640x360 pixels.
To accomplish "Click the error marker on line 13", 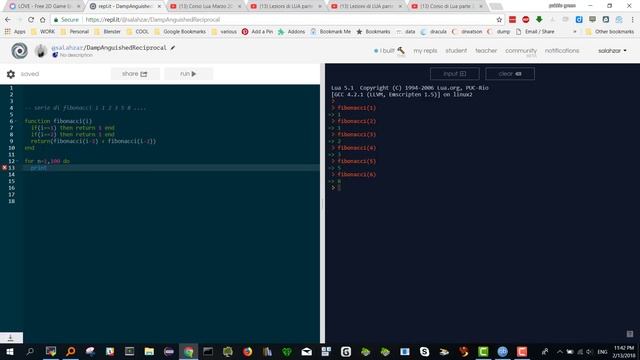I will pyautogui.click(x=4, y=168).
